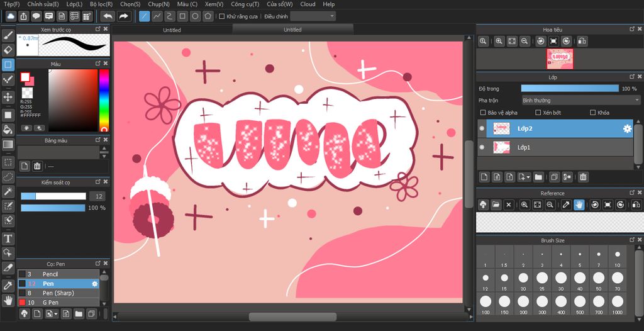Image resolution: width=644 pixels, height=331 pixels.
Task: Click the Redo arrow
Action: click(x=123, y=16)
